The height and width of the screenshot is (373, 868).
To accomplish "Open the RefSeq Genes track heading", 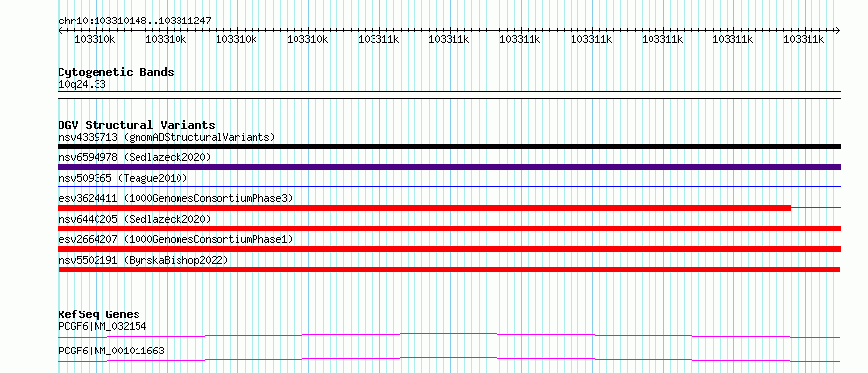I will [x=99, y=314].
